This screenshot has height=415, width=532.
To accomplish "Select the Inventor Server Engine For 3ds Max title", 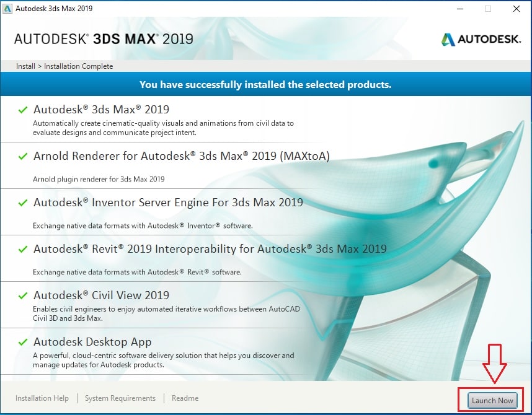I will click(x=168, y=203).
